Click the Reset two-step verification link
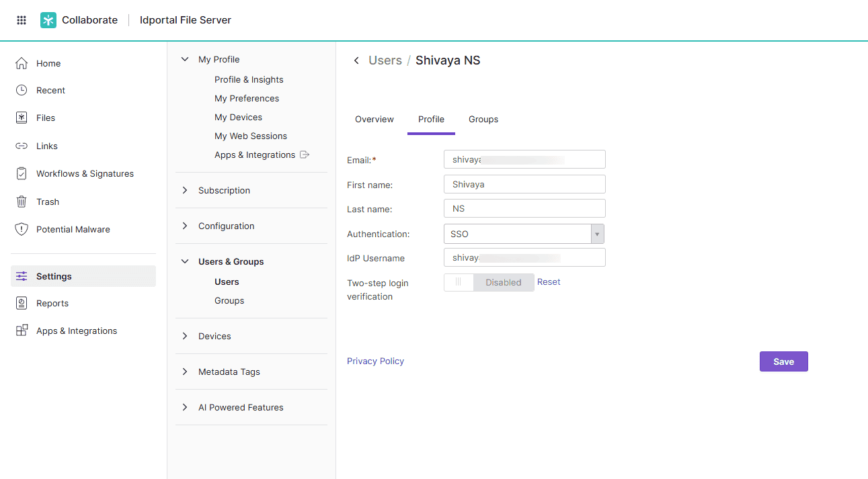868x479 pixels. coord(549,282)
